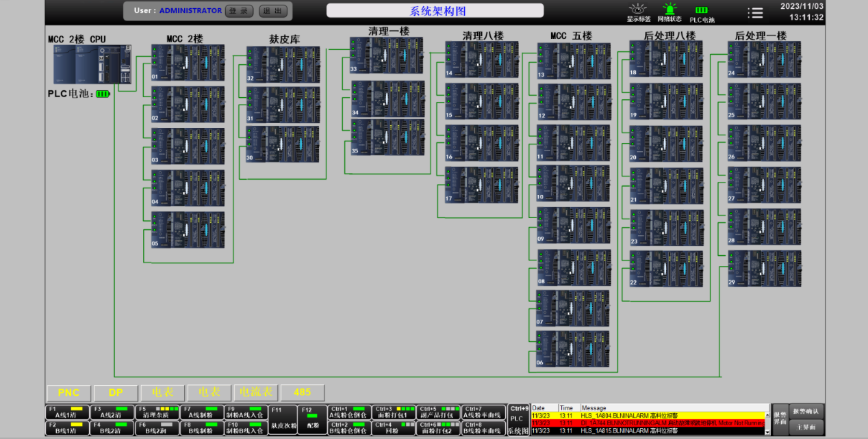
Task: Select remote I/O module 01 under MCC 2楼
Action: click(188, 62)
